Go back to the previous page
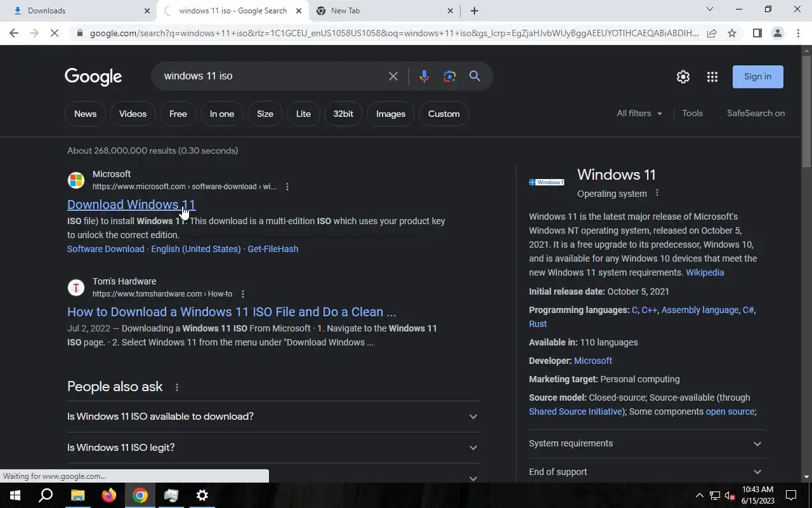 [x=14, y=33]
